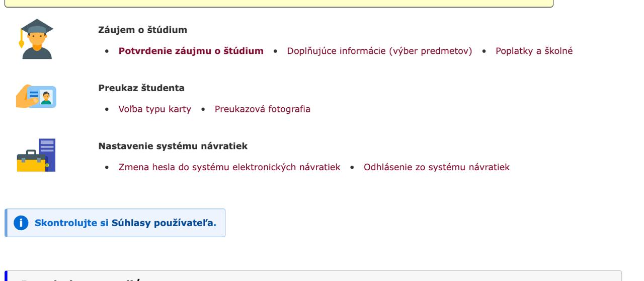This screenshot has width=644, height=281.
Task: Click the blue info circle icon
Action: coord(21,223)
